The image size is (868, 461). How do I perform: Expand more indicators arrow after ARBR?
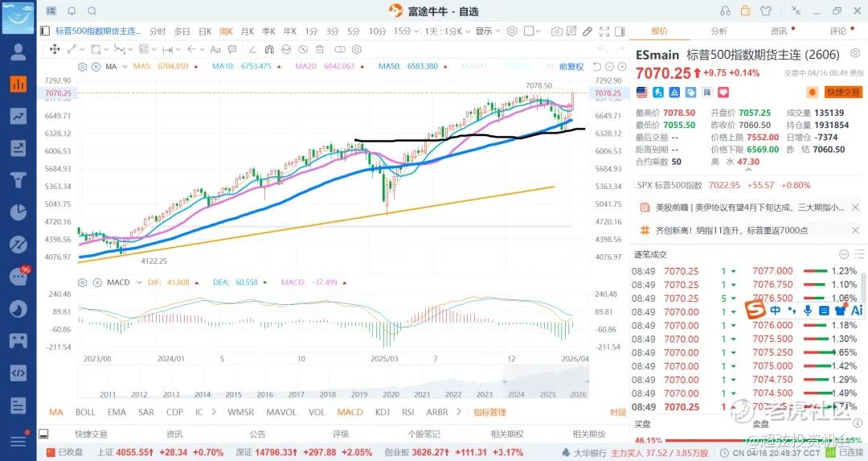coord(458,412)
